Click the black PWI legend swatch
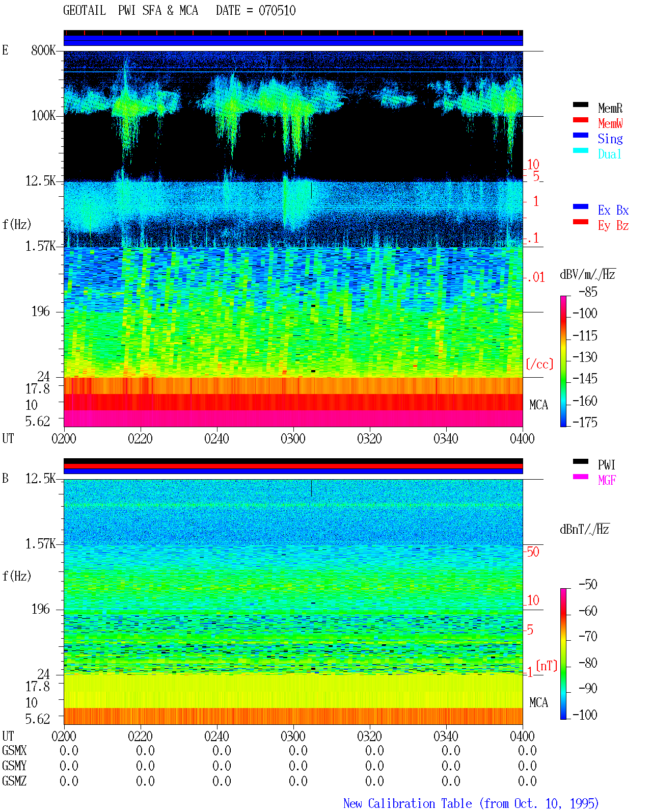The width and height of the screenshot is (652, 812). [581, 462]
